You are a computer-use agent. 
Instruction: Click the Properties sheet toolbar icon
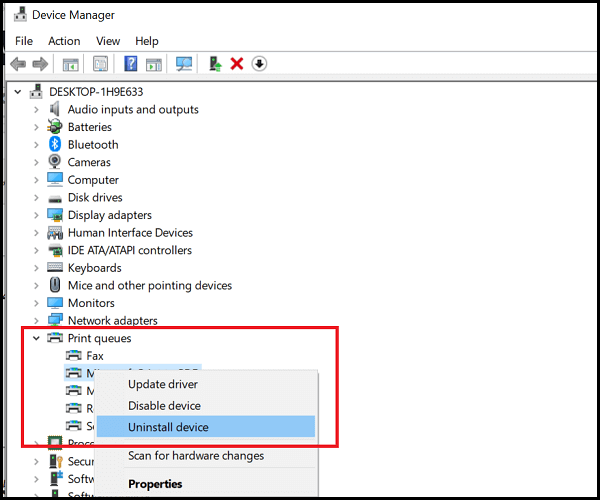pos(101,64)
